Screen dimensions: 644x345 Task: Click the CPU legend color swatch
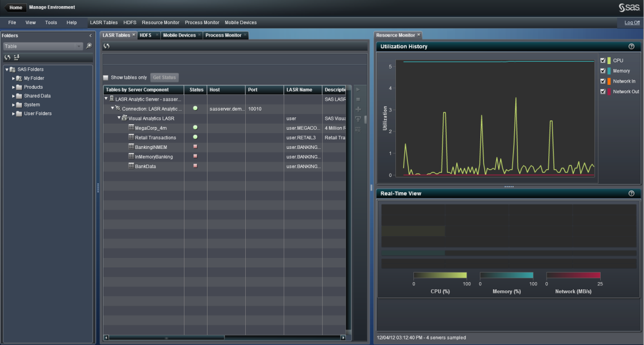(609, 60)
